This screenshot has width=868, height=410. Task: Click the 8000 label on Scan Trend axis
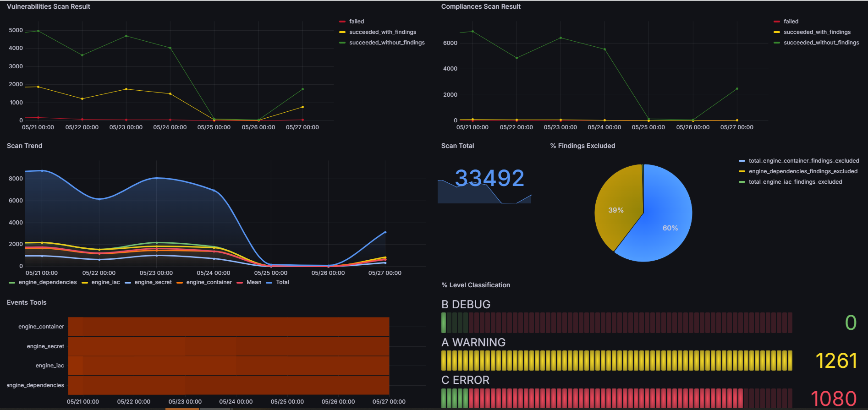16,179
